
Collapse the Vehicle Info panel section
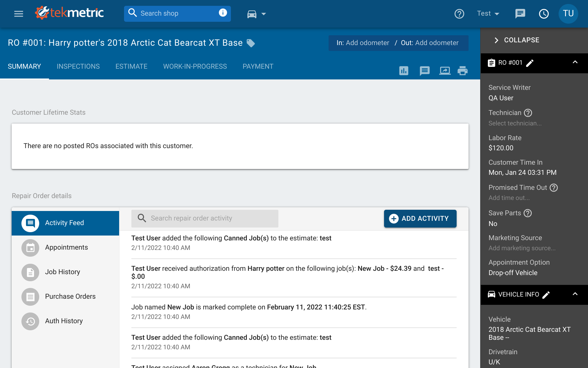click(575, 295)
